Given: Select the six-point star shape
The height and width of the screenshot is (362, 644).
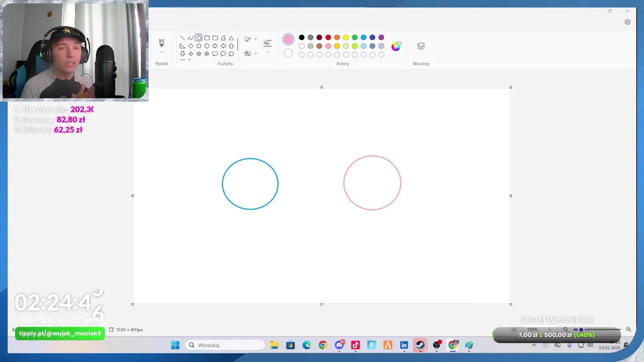Looking at the screenshot, I should [207, 54].
